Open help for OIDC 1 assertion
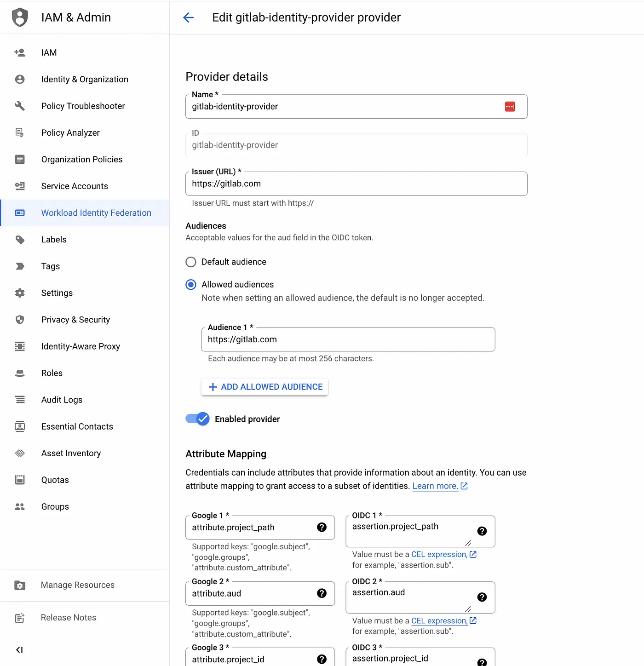This screenshot has height=666, width=644. [482, 531]
